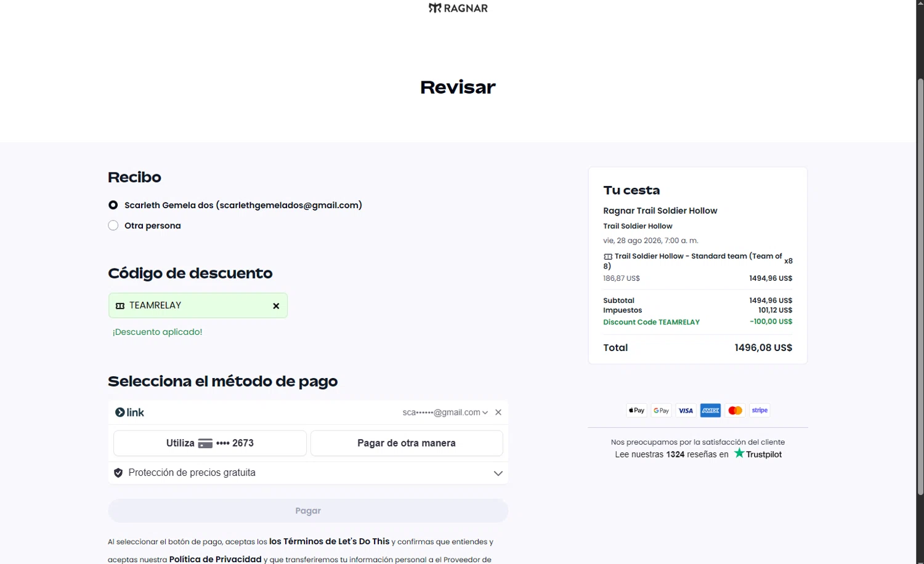The image size is (924, 564).
Task: Click the -100,00 US$ discount amount
Action: [x=771, y=321]
